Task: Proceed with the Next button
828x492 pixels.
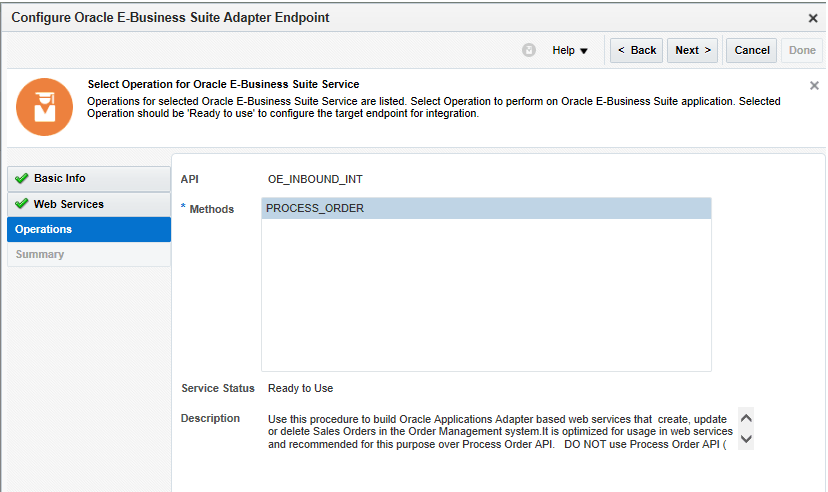Action: [x=693, y=50]
